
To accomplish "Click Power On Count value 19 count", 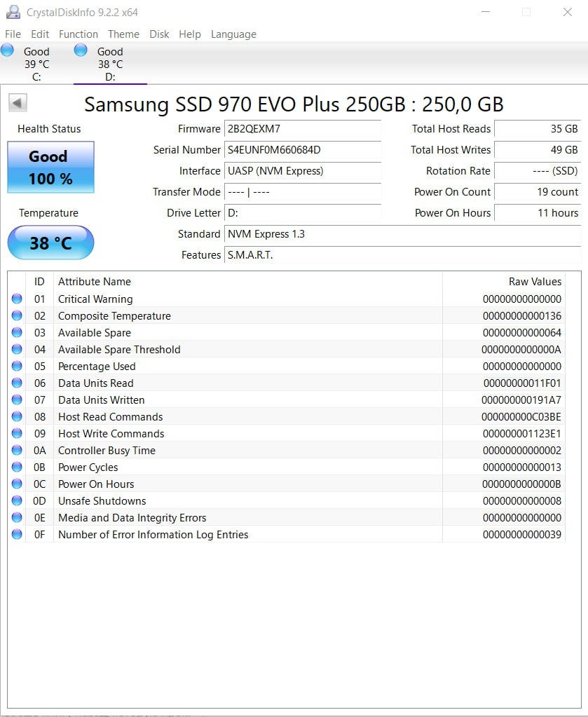I will coord(538,192).
